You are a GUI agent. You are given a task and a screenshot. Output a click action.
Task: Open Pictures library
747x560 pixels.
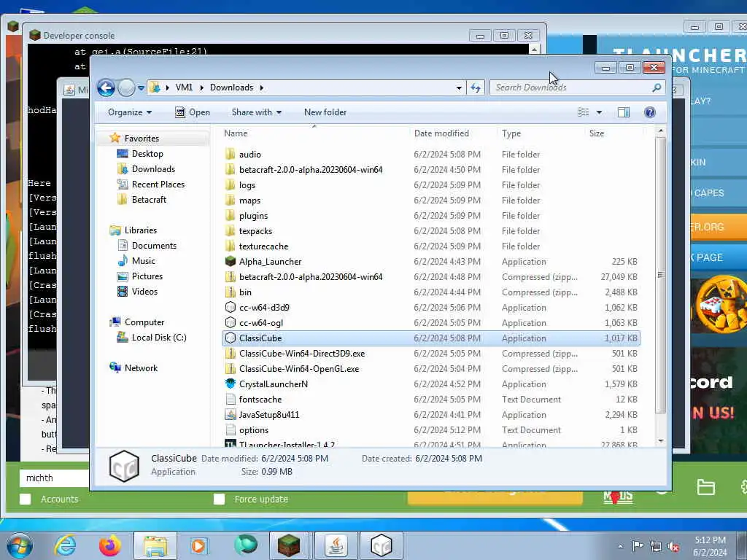[x=147, y=276]
